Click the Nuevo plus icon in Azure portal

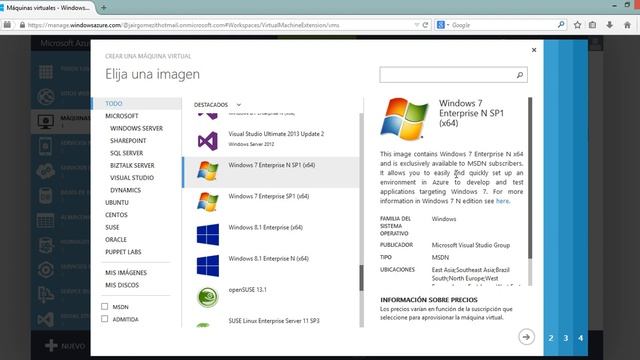pos(51,346)
